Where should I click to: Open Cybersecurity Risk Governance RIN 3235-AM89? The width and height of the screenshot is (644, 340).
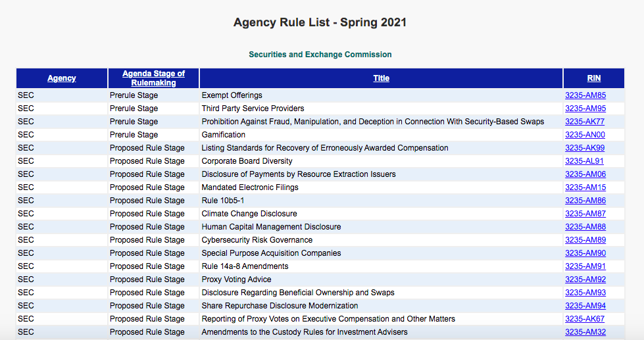click(585, 240)
